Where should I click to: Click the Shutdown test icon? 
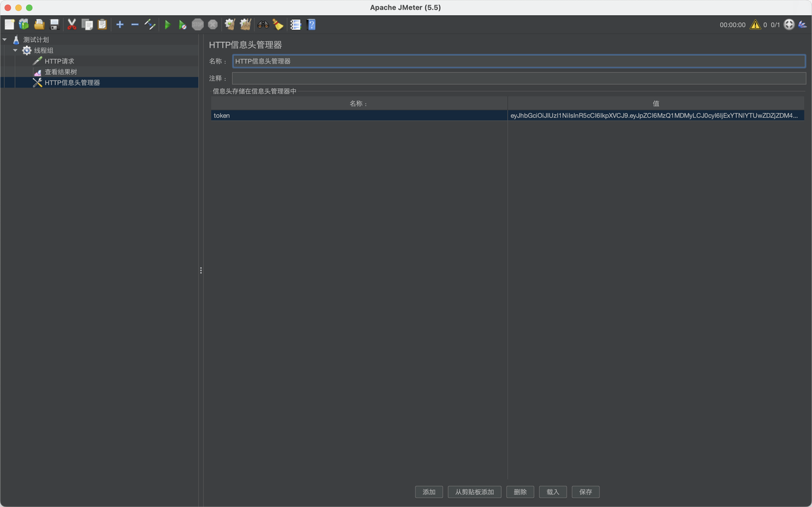coord(213,24)
